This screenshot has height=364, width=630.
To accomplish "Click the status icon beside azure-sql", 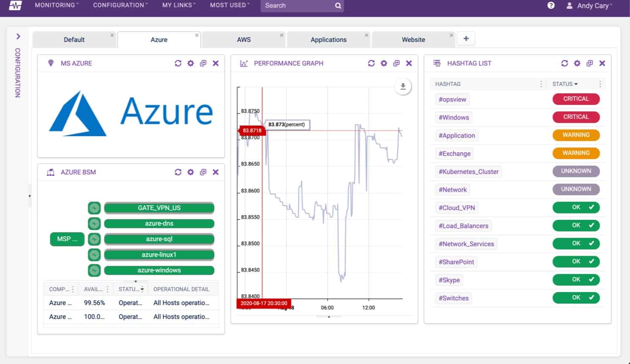I will coord(94,239).
